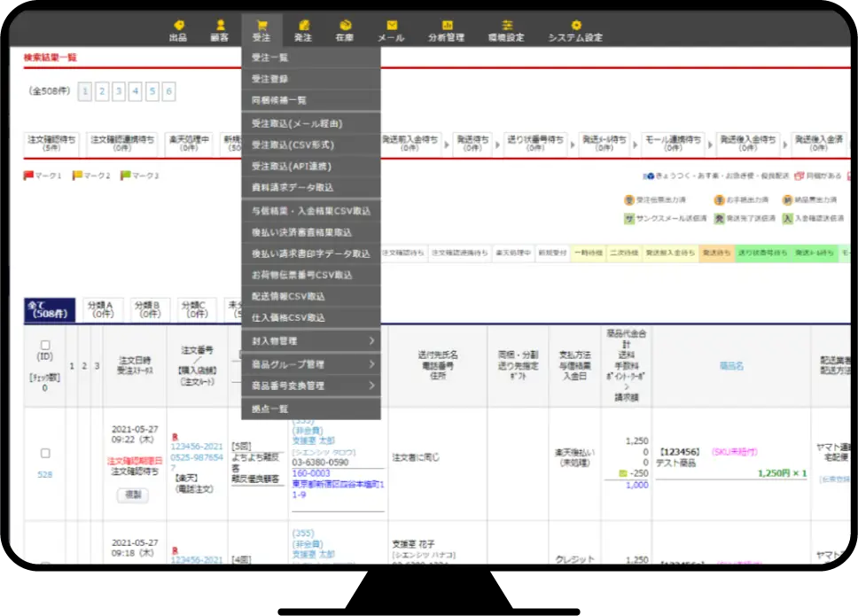
Task: Toggle the select-all checkbox in the ID header
Action: pyautogui.click(x=45, y=345)
